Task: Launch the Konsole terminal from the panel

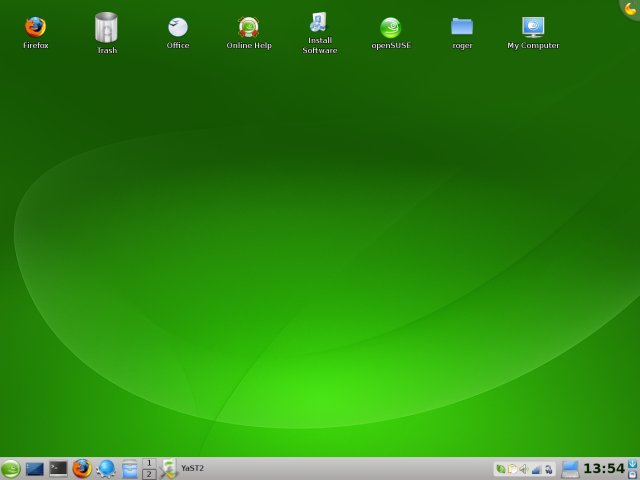Action: (x=58, y=469)
